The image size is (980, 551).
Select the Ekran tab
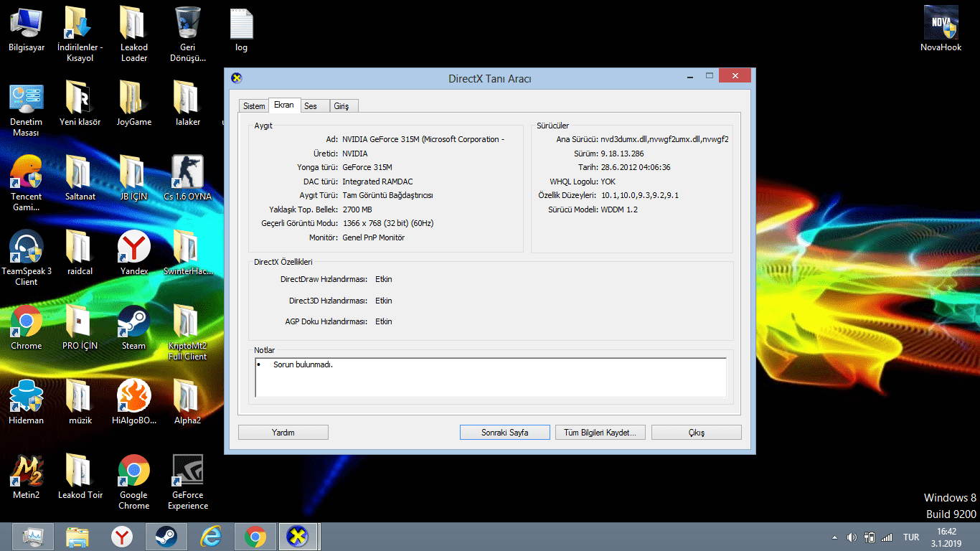tap(284, 105)
